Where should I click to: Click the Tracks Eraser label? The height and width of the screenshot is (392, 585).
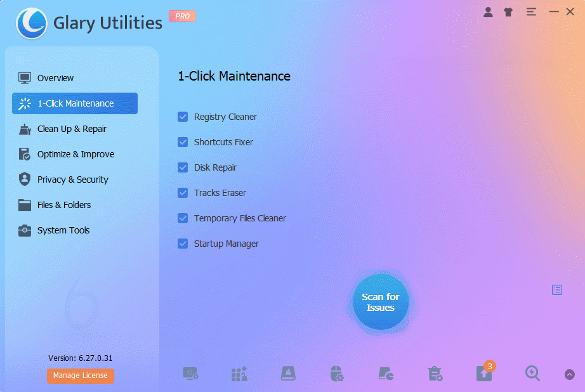(220, 193)
